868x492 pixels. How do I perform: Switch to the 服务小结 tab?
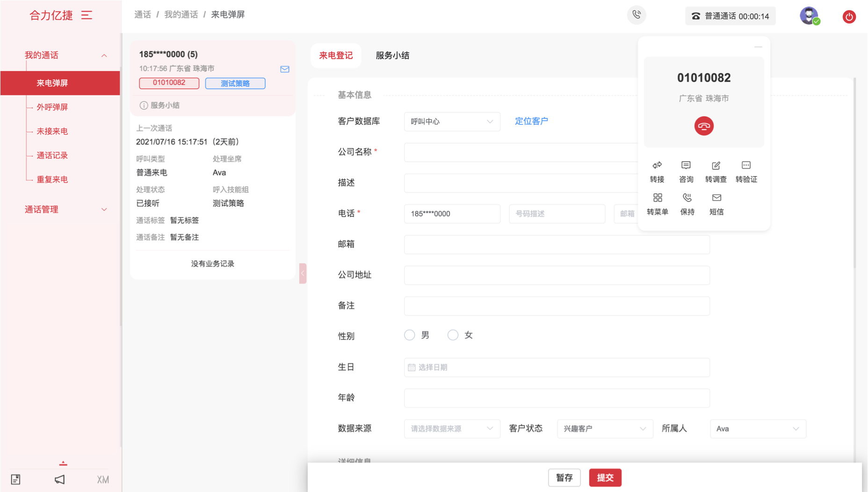(392, 56)
